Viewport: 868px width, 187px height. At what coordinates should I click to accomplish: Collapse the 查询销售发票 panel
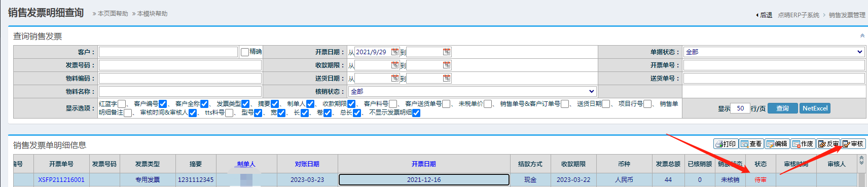click(862, 35)
